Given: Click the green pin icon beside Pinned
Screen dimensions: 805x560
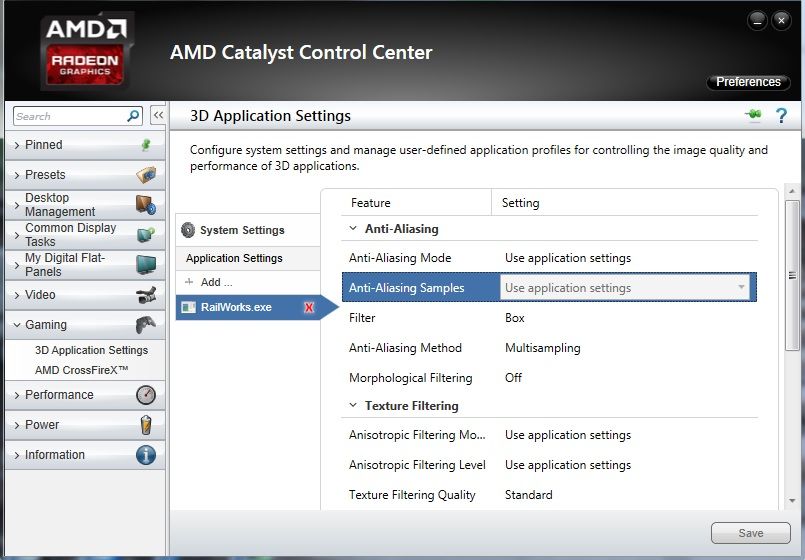Looking at the screenshot, I should coord(146,145).
